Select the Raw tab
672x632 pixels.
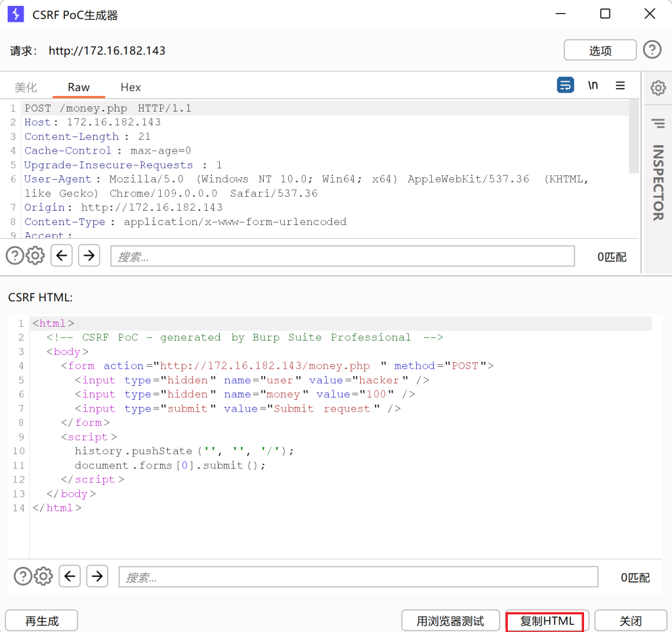pos(79,87)
